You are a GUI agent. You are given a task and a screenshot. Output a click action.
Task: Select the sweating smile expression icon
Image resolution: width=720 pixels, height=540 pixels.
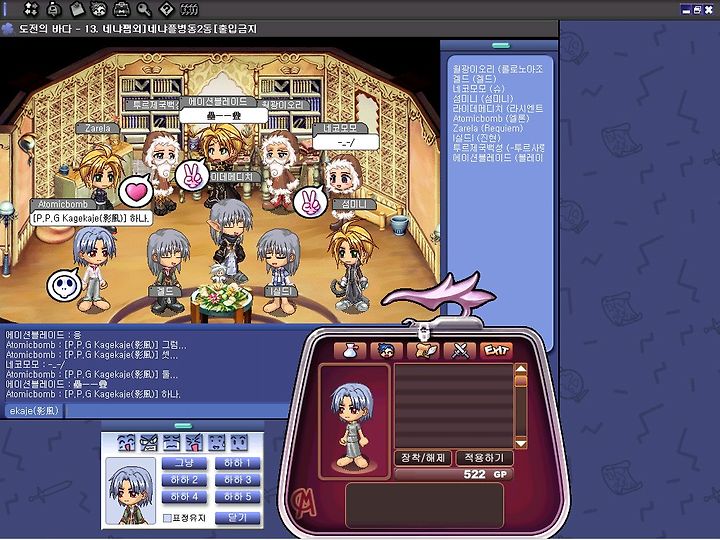tap(217, 442)
